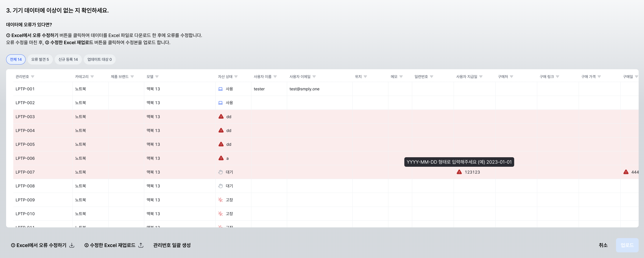Click the 수정한 Excel 재업로드 button

(114, 245)
